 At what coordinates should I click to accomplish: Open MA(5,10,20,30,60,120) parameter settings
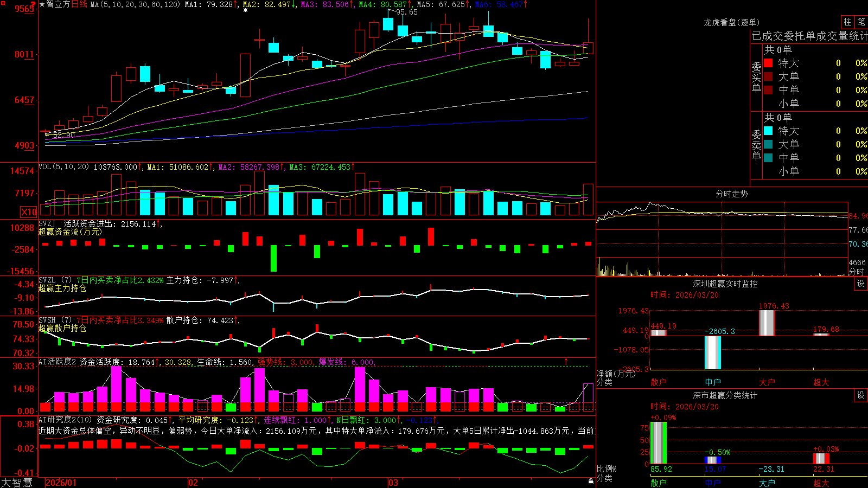(135, 4)
